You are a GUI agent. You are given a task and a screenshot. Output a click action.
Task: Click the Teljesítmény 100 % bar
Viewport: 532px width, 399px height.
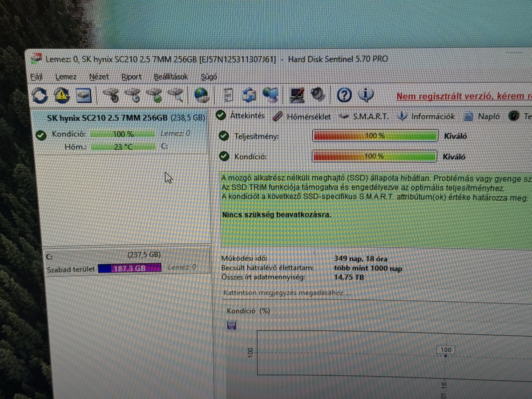click(375, 136)
